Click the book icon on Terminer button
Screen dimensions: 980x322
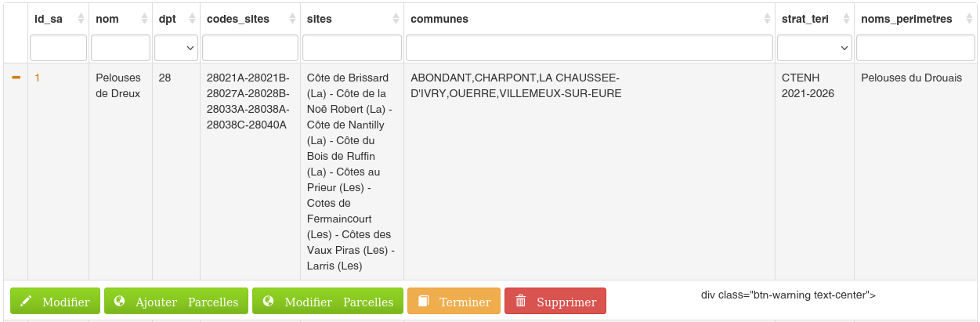pyautogui.click(x=423, y=302)
